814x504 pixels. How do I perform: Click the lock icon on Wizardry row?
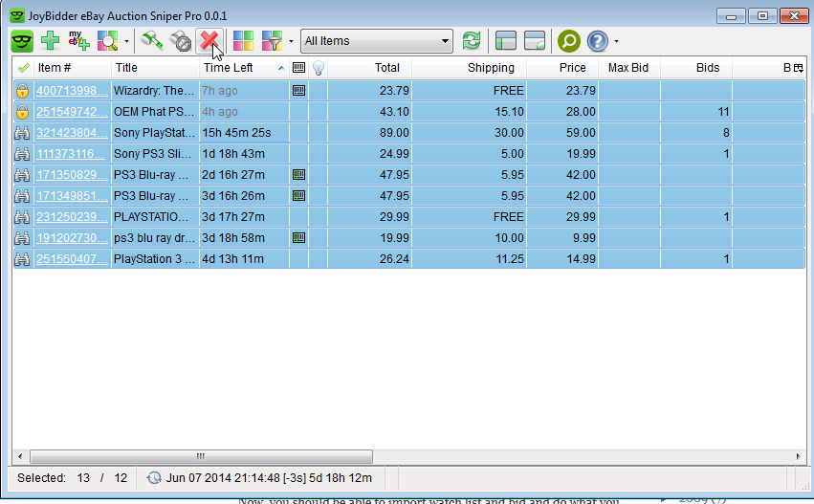(x=22, y=91)
